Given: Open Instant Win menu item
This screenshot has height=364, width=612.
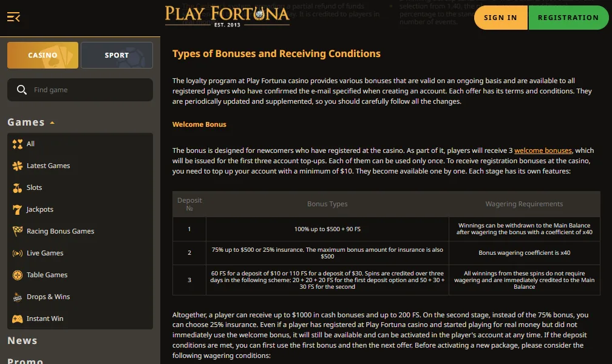Looking at the screenshot, I should point(80,318).
